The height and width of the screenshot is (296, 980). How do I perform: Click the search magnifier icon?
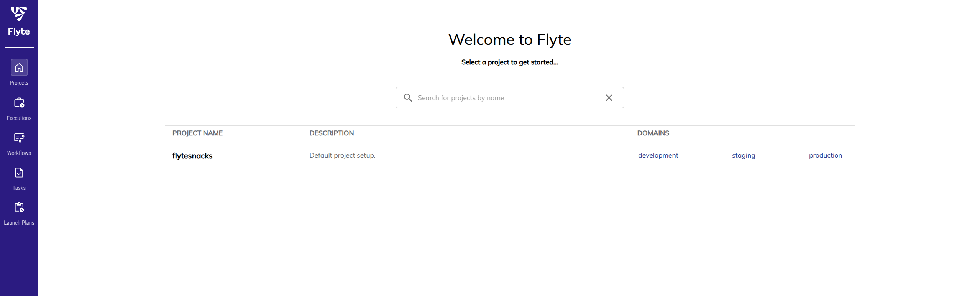(x=408, y=98)
